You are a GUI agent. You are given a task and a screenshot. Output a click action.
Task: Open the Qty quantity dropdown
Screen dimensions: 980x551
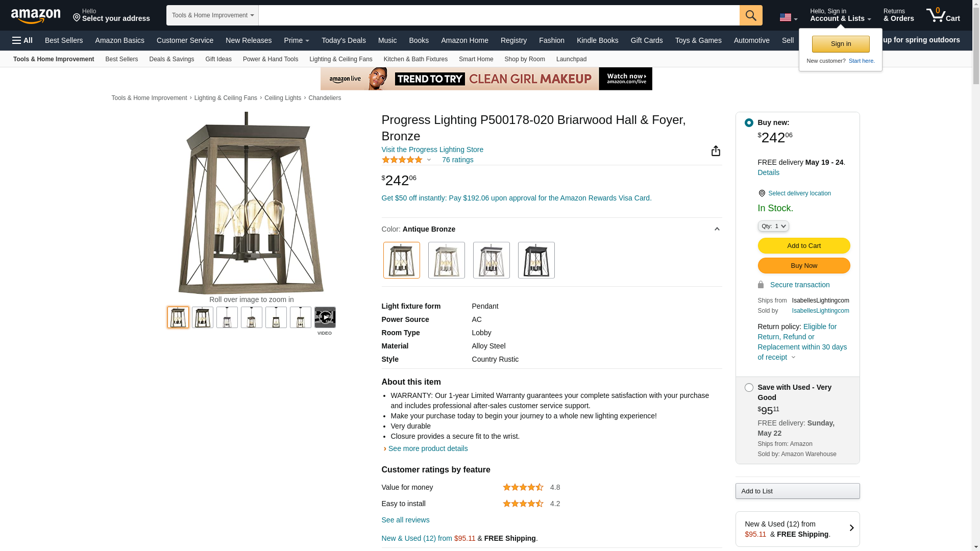point(773,226)
